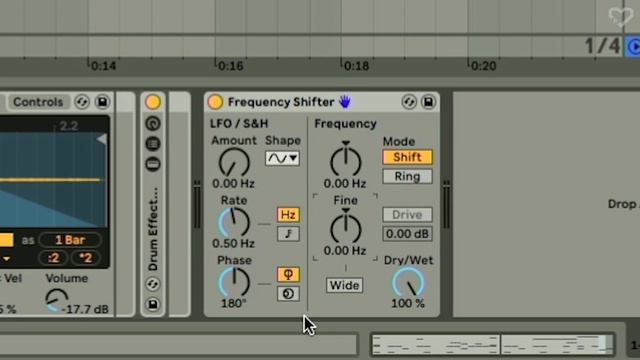Toggle Drum Effect rack activator
640x360 pixels.
(x=153, y=102)
